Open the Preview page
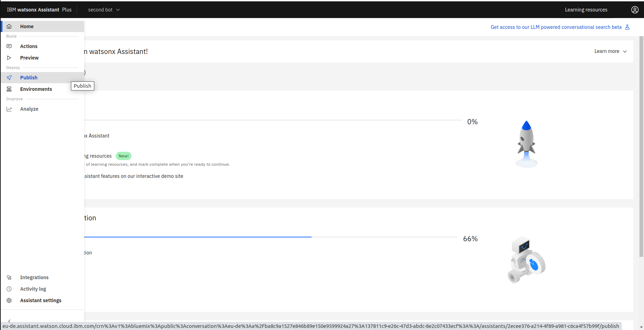Screen dimensions: 644x330 pyautogui.click(x=42, y=58)
